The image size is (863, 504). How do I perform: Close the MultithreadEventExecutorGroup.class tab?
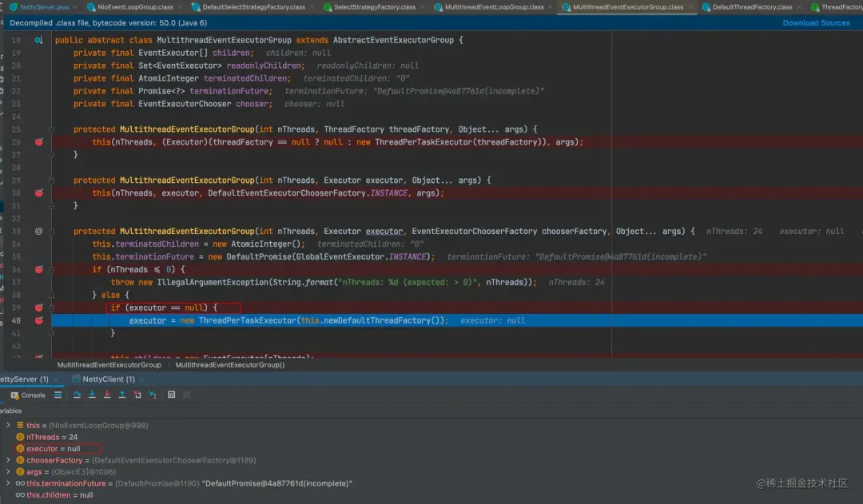[690, 7]
